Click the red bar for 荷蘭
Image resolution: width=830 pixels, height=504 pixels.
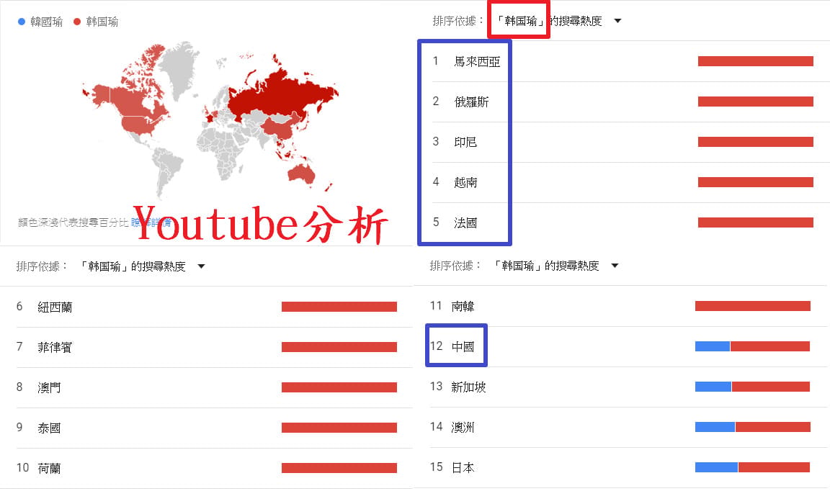[339, 468]
